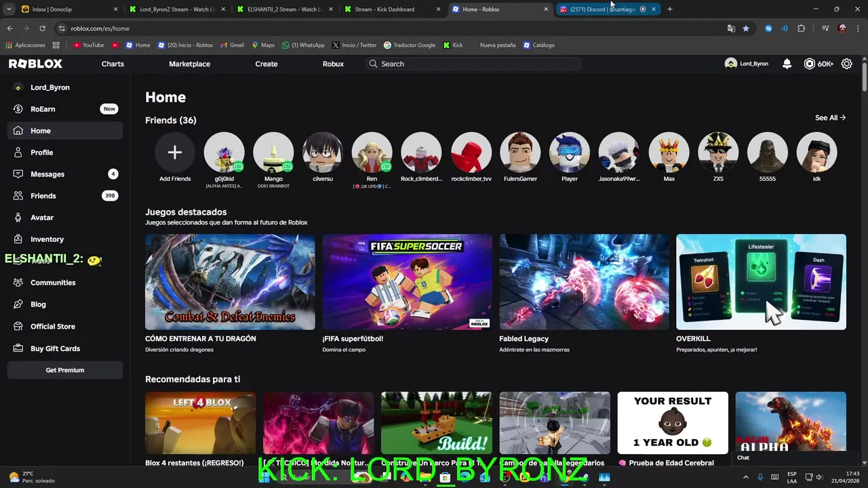Open Lord_Byron in the sidebar
868x488 pixels.
[65, 87]
